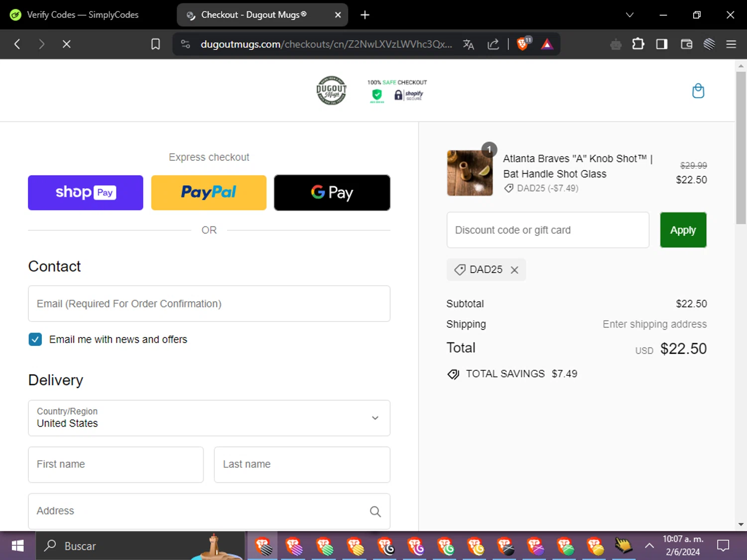Click Brave taskbar icon with gray striped badge
Screen dimensions: 747x560
click(x=263, y=546)
